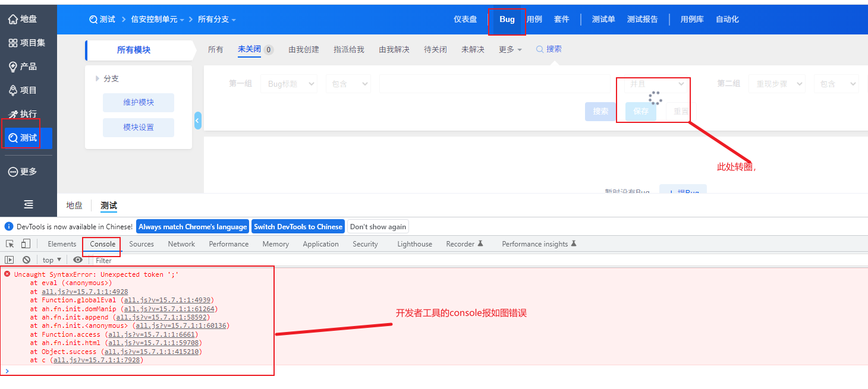
Task: Click the DevTools inspect element icon
Action: click(10, 243)
